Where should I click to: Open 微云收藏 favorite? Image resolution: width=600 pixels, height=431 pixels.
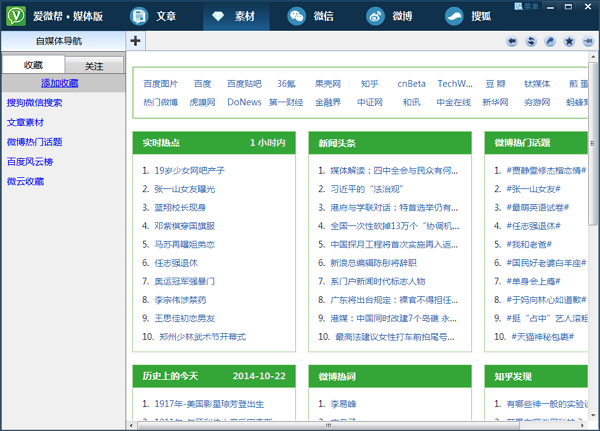click(x=25, y=181)
